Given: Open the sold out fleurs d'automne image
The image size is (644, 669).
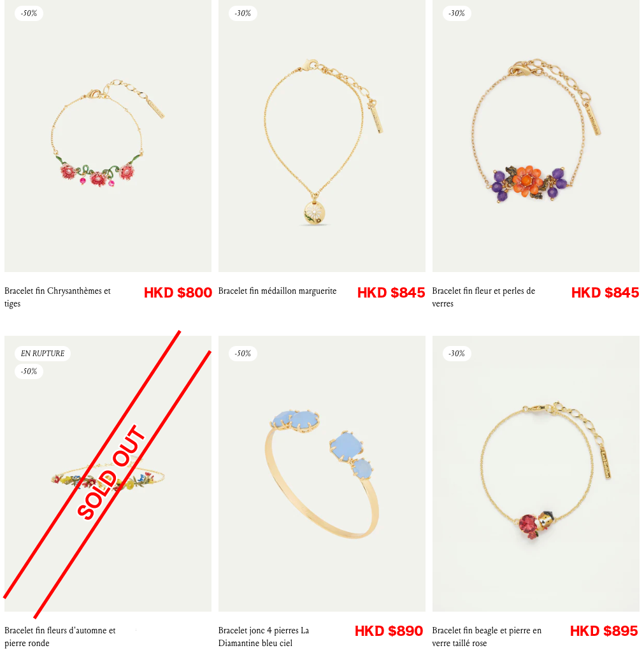Looking at the screenshot, I should [x=108, y=473].
